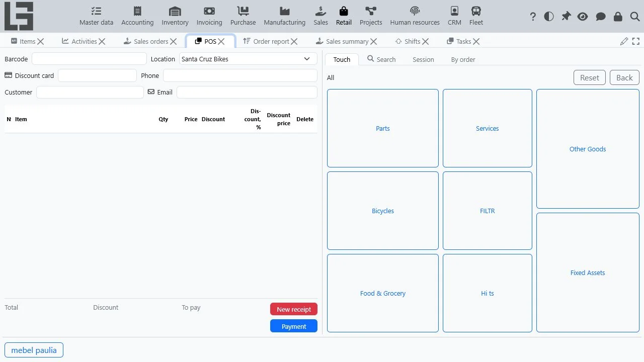The height and width of the screenshot is (362, 644).
Task: Select the Session panel tab
Action: (423, 59)
